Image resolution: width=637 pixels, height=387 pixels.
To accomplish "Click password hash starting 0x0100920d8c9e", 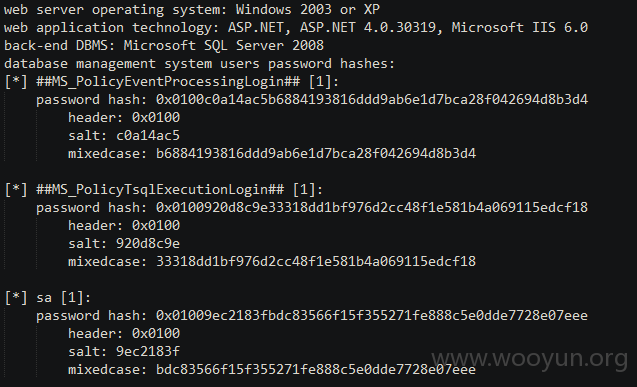I will 372,208.
